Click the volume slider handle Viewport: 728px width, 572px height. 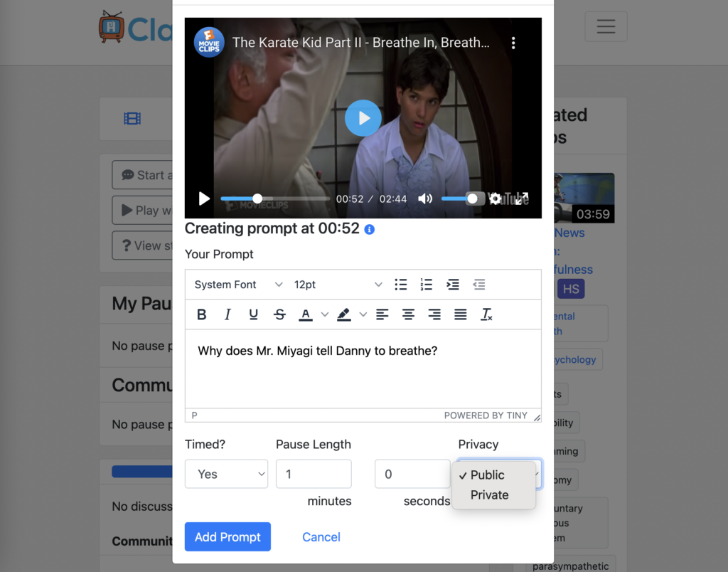tap(472, 199)
